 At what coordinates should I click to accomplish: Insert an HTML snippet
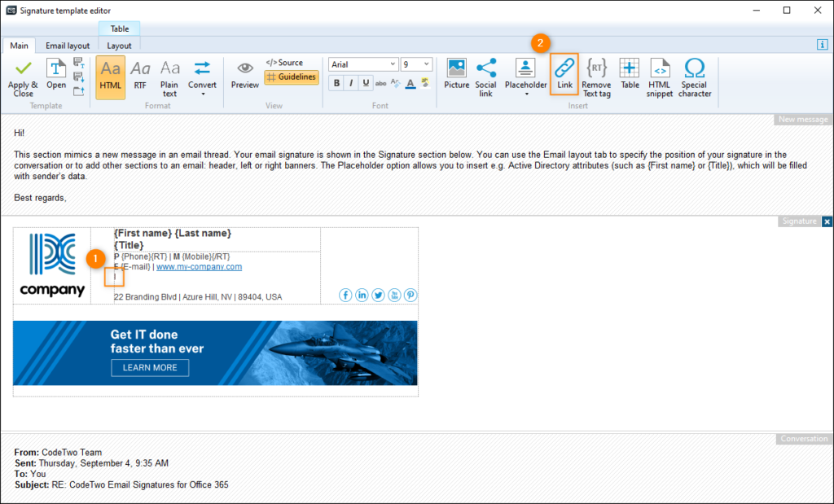coord(660,75)
